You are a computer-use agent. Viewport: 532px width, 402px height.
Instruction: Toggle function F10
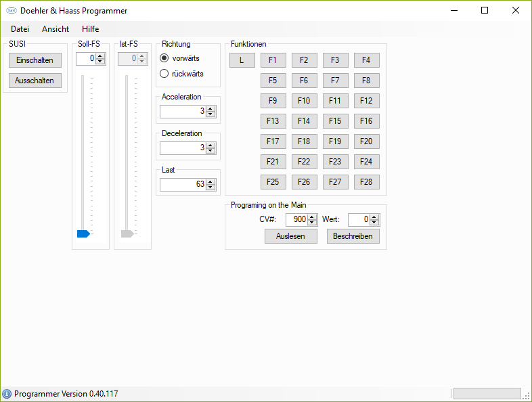coord(305,101)
